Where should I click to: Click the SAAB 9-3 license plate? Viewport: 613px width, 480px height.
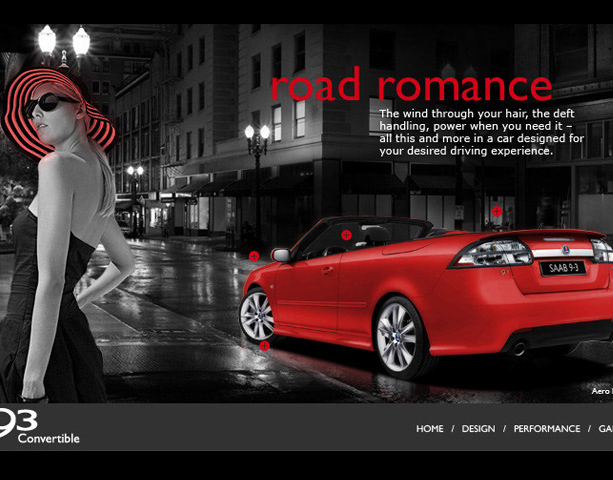(x=563, y=268)
